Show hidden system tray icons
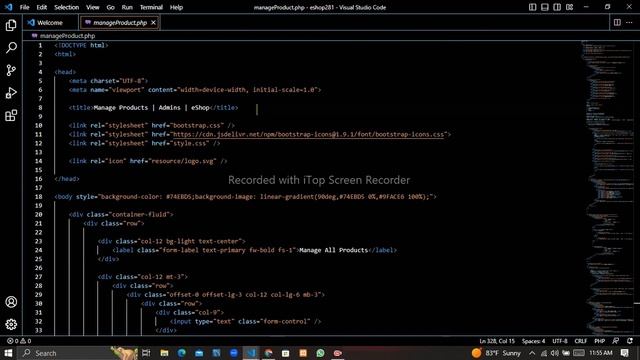 [532, 353]
